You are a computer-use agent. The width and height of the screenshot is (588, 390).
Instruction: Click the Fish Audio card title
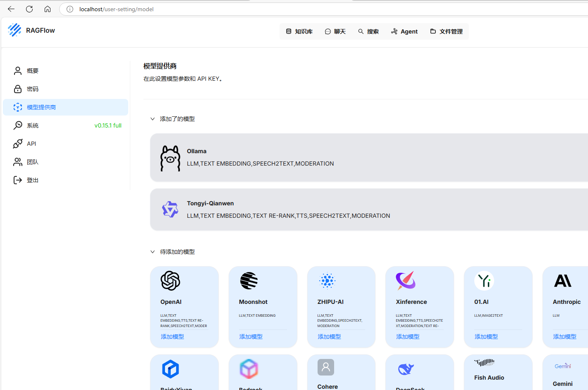(x=489, y=378)
